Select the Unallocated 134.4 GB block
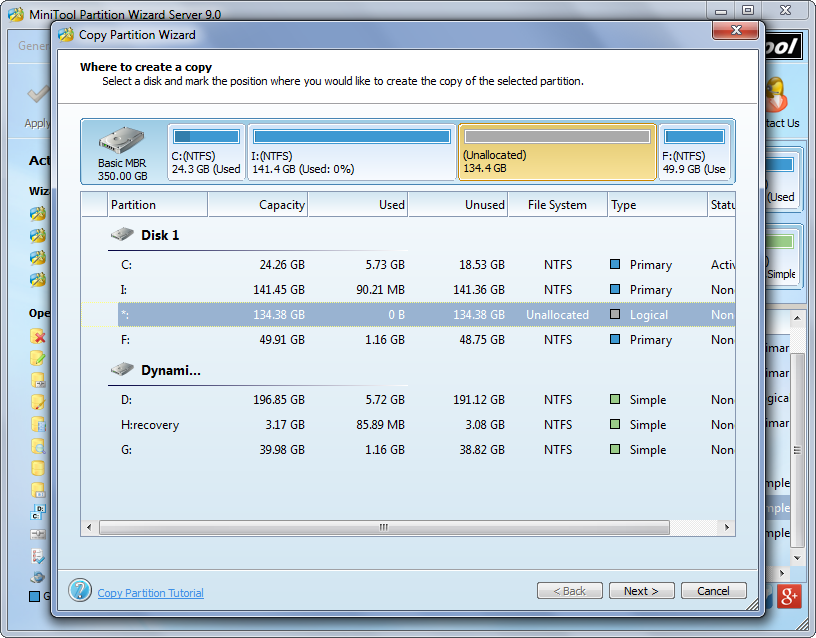Viewport: 816px width, 638px height. pyautogui.click(x=557, y=152)
